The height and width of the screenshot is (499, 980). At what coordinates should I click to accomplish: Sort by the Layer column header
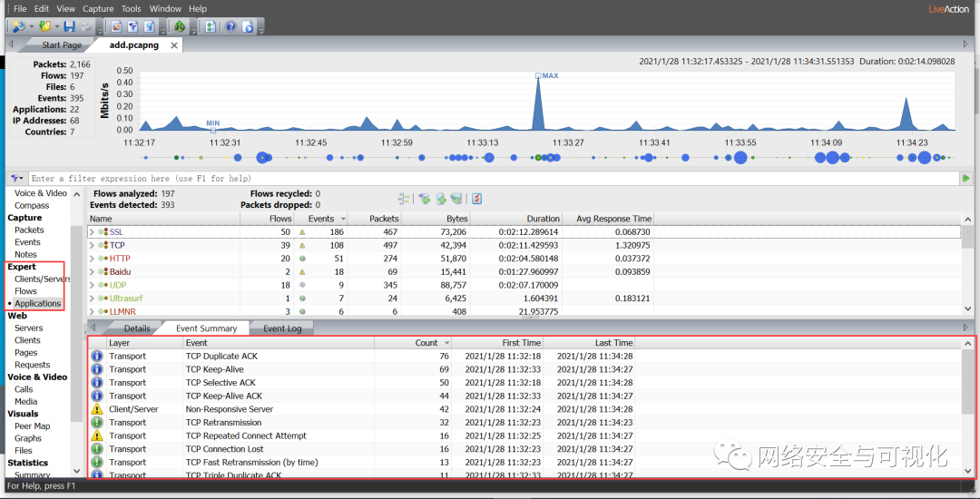[145, 343]
